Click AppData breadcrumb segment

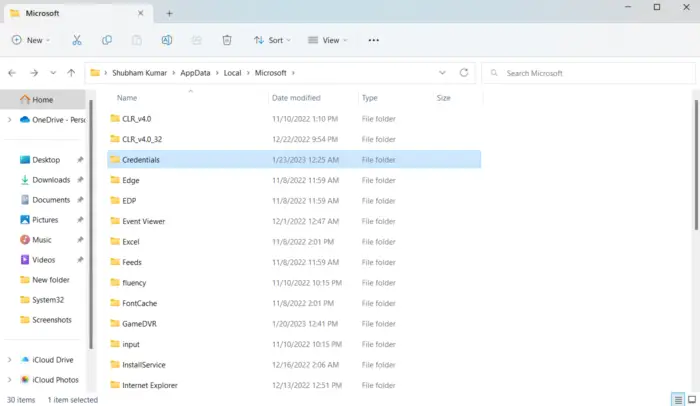point(195,73)
